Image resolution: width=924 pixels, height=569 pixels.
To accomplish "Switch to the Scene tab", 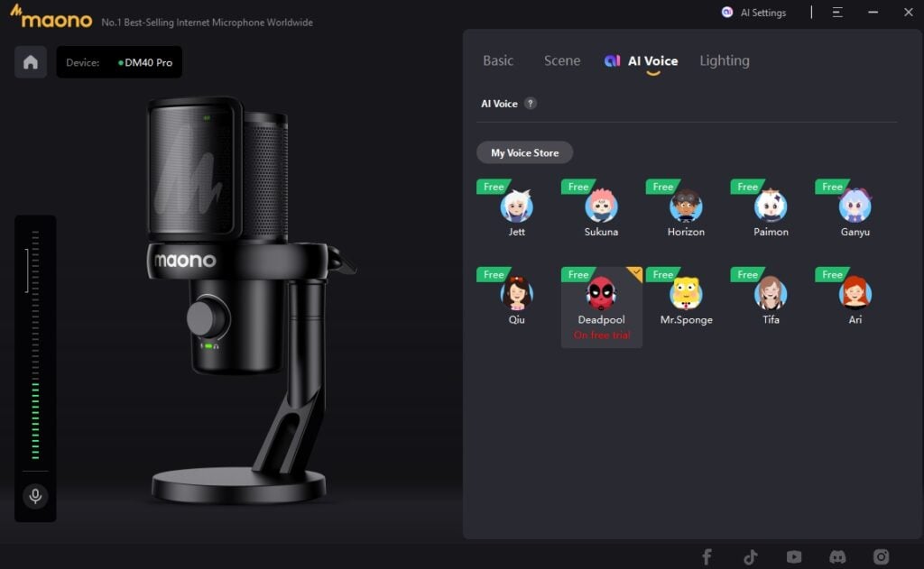I will click(x=562, y=61).
